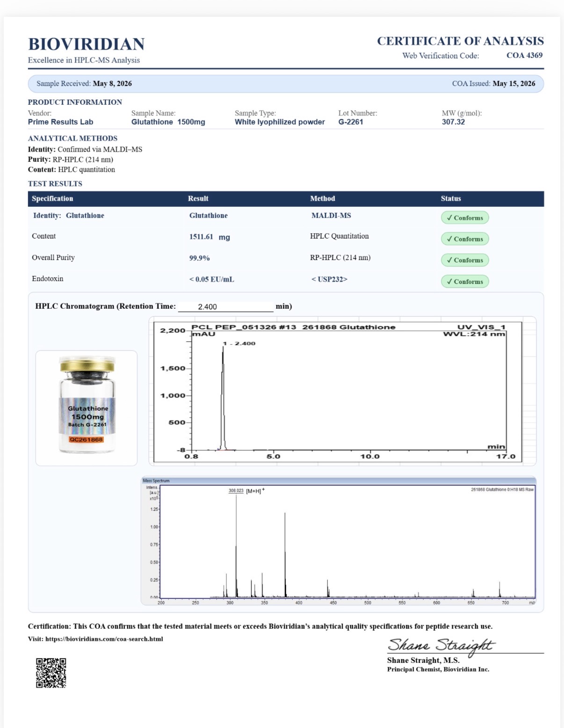564x728 pixels.
Task: Click the CERTIFICATE OF ANALYSIS title
Action: tap(460, 41)
